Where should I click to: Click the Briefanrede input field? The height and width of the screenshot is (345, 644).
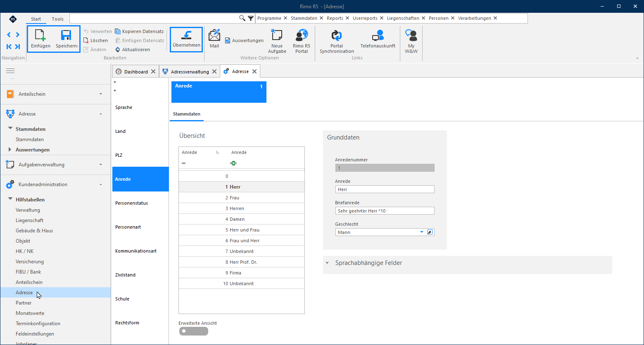coord(385,211)
